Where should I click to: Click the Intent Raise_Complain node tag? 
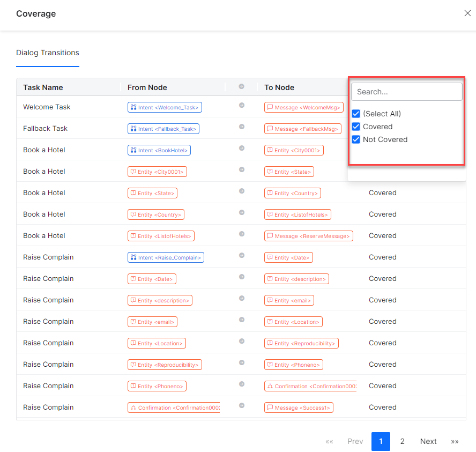(x=166, y=257)
